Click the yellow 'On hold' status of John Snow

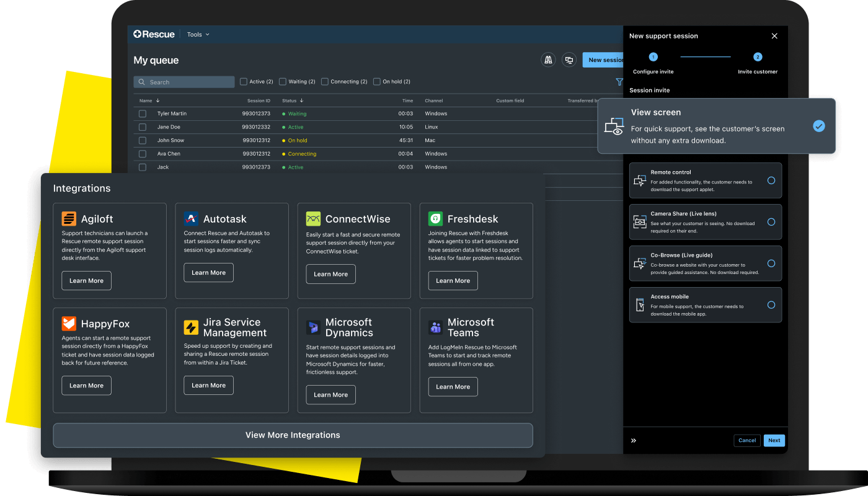click(x=298, y=141)
